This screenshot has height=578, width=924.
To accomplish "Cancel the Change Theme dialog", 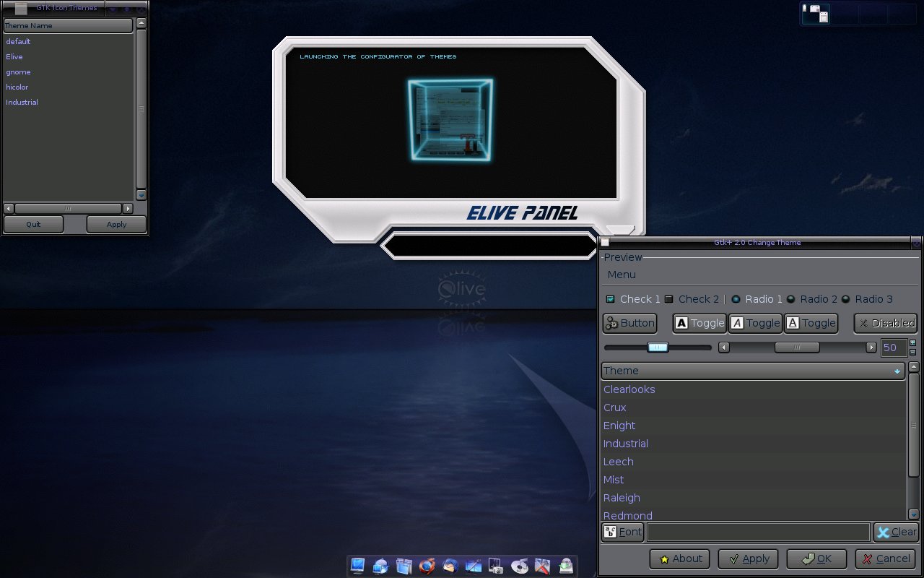I will [x=886, y=558].
